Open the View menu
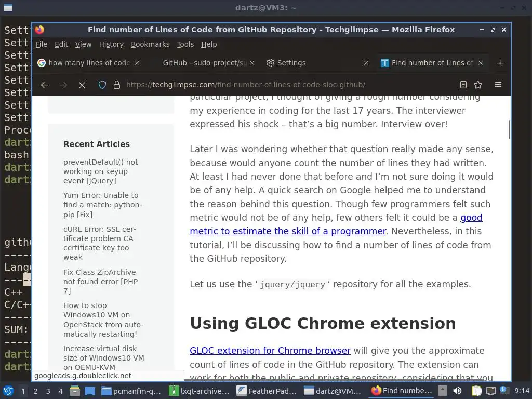 coord(83,45)
